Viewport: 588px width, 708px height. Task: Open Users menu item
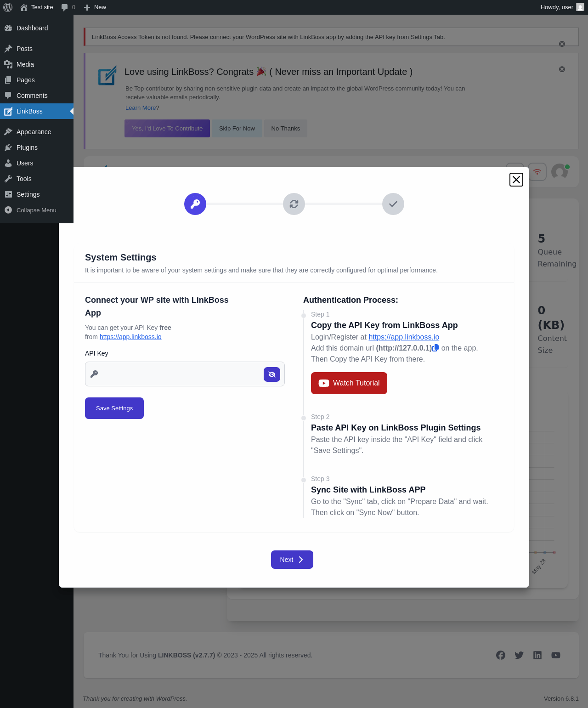click(37, 163)
